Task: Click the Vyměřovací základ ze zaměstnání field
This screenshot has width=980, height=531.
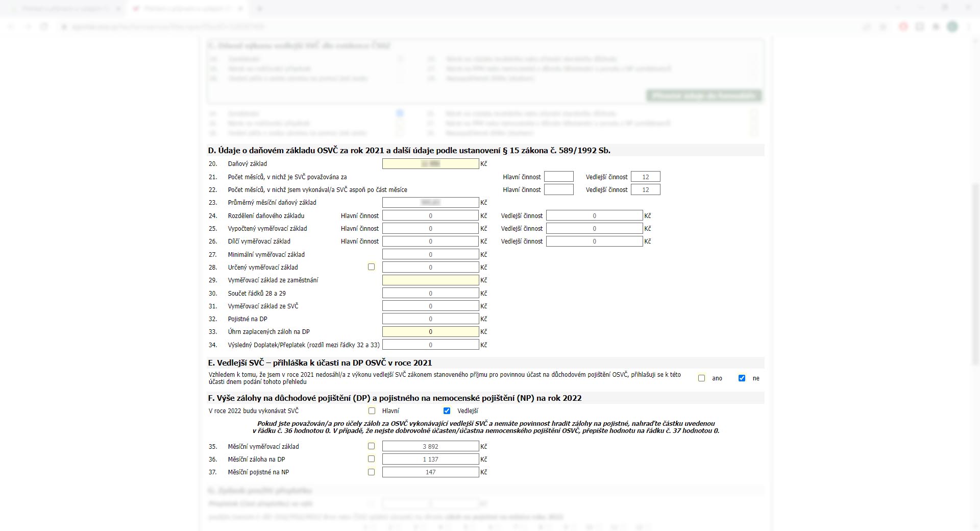Action: point(431,280)
